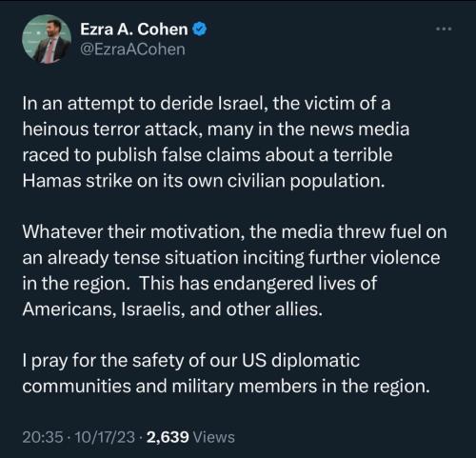The height and width of the screenshot is (458, 476).
Task: Click the 20:35 timestamp
Action: click(43, 437)
